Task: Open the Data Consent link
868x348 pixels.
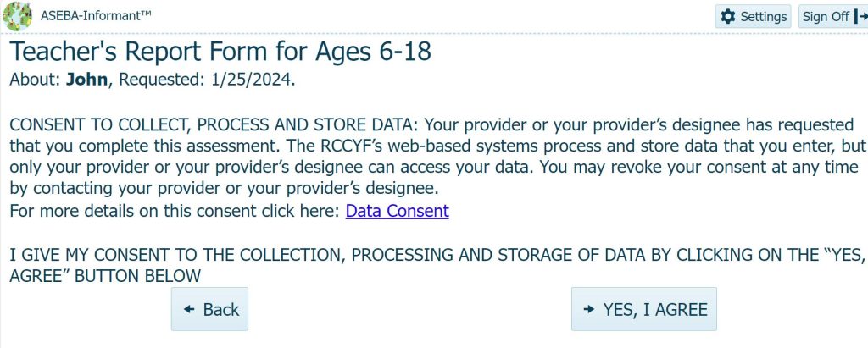Action: point(397,211)
